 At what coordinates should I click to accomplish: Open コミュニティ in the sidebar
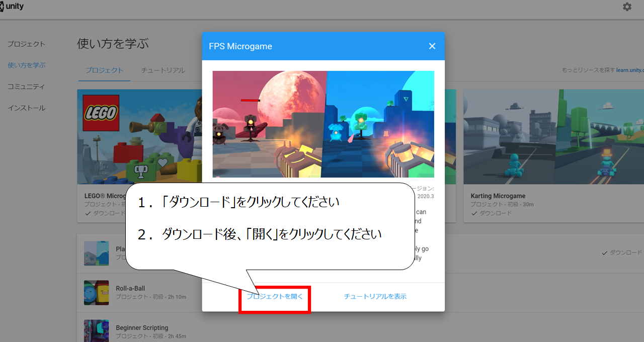point(26,87)
